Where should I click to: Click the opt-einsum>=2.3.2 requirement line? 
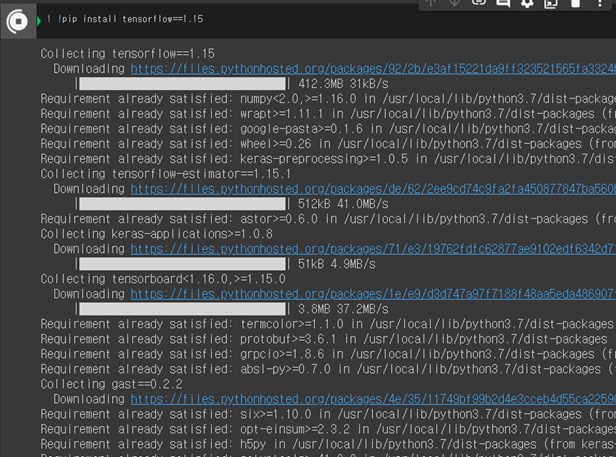pyautogui.click(x=328, y=429)
